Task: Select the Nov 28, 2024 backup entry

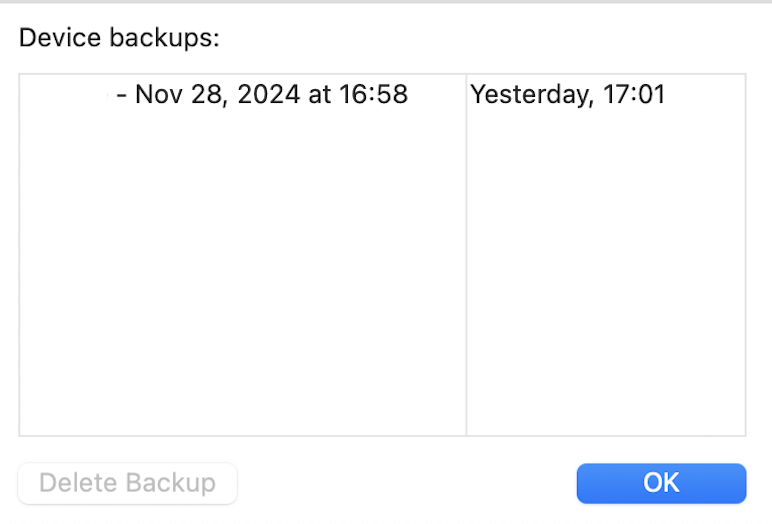Action: (x=260, y=95)
